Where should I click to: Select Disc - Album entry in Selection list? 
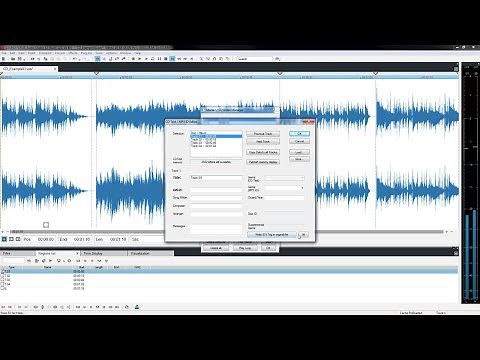[199, 133]
